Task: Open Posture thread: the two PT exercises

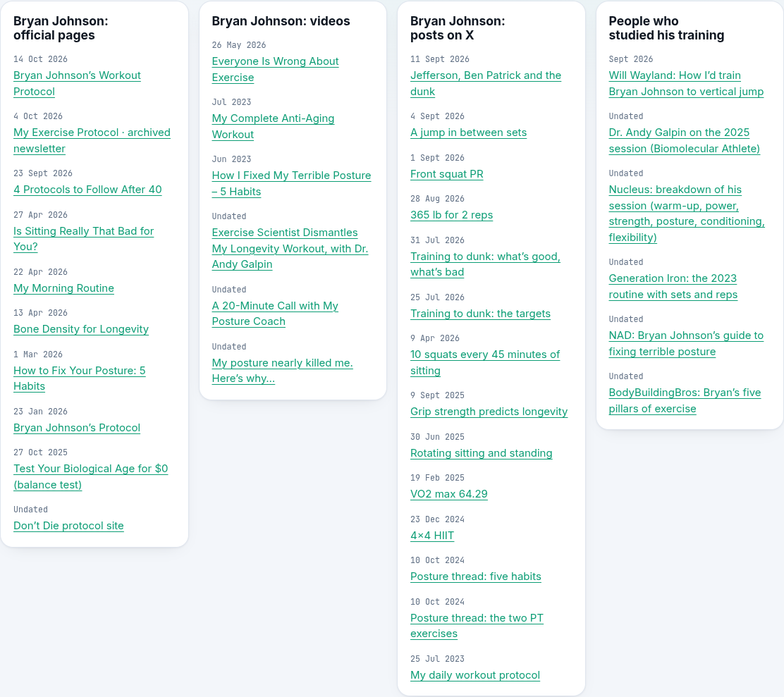Action: click(477, 626)
